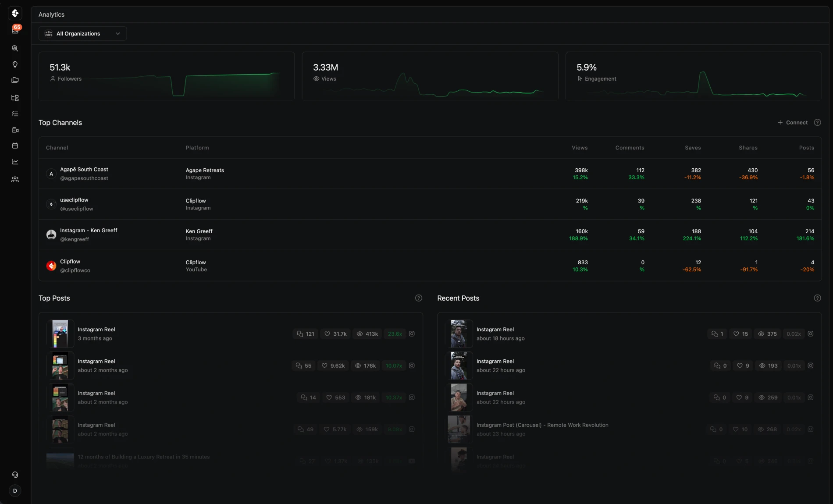Click Instagram icon on the 193 views post

click(811, 366)
